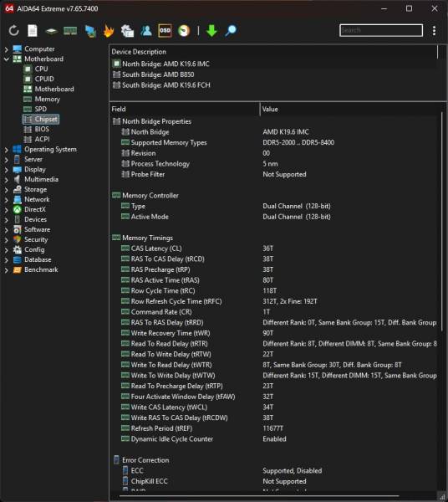The image size is (448, 502).
Task: Open the SPD tree item
Action: coord(35,109)
